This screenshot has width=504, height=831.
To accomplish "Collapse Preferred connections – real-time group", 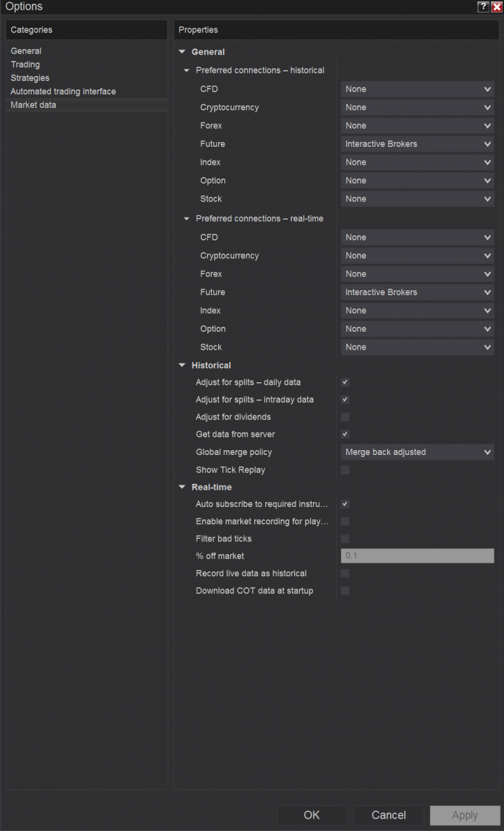I will tap(187, 219).
